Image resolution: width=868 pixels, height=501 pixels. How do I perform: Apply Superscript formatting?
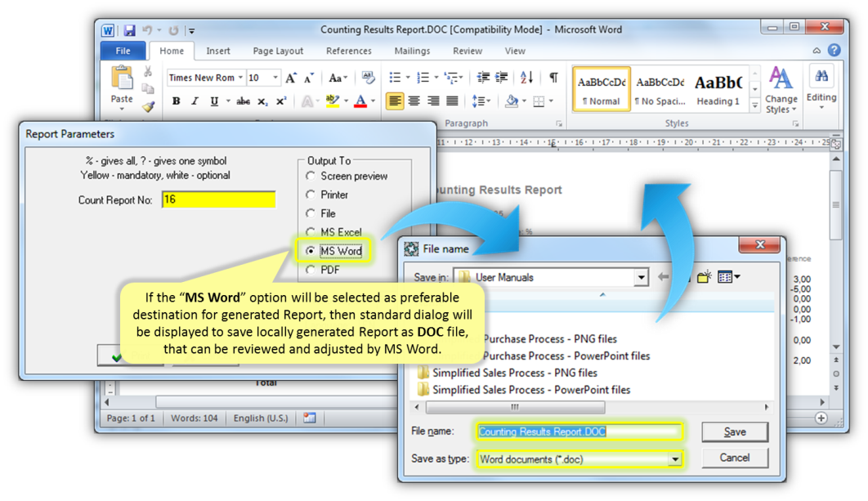tap(281, 101)
